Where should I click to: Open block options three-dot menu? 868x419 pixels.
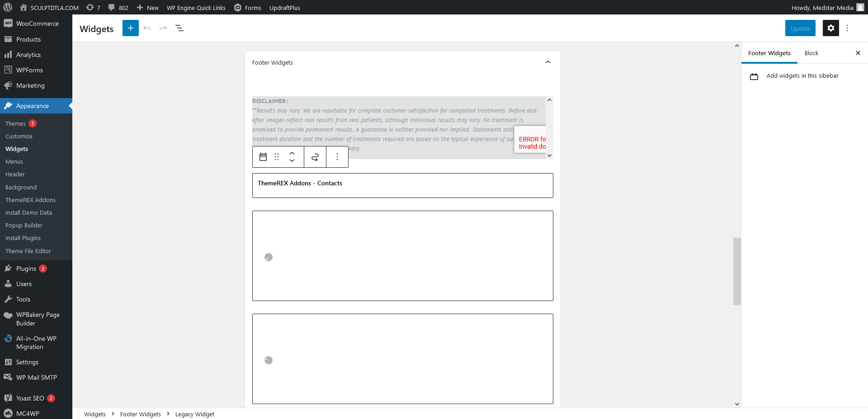tap(337, 157)
